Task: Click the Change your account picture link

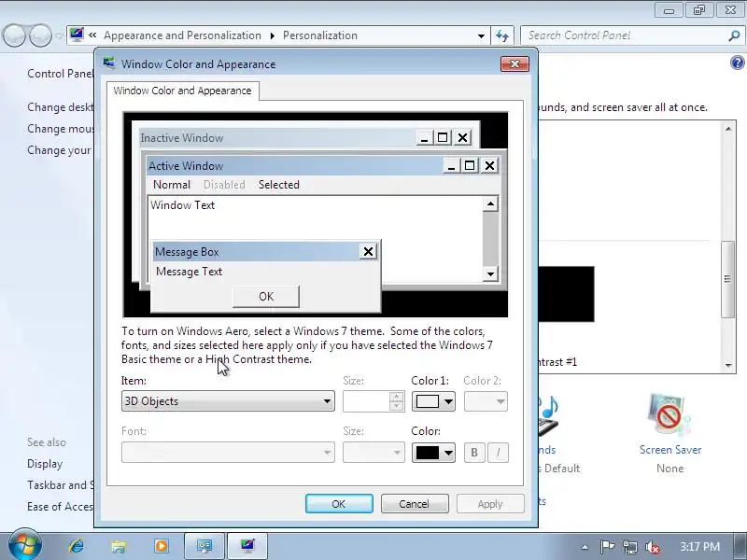Action: [59, 150]
